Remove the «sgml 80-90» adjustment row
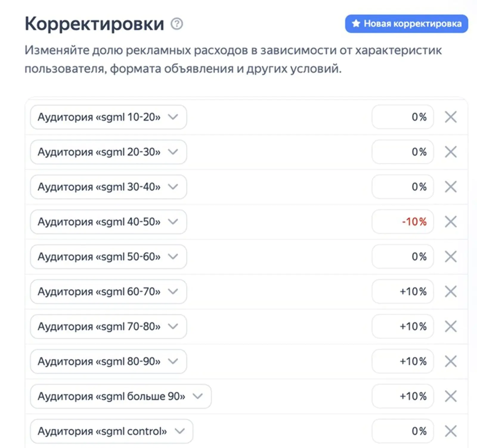 (451, 361)
